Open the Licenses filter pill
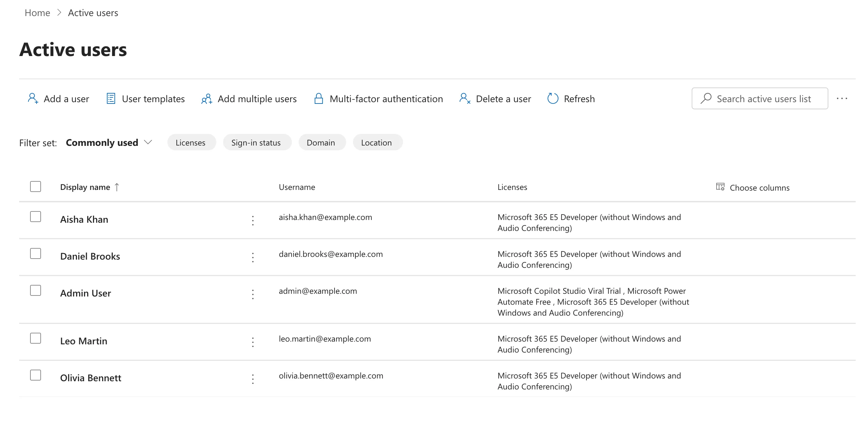 tap(191, 142)
